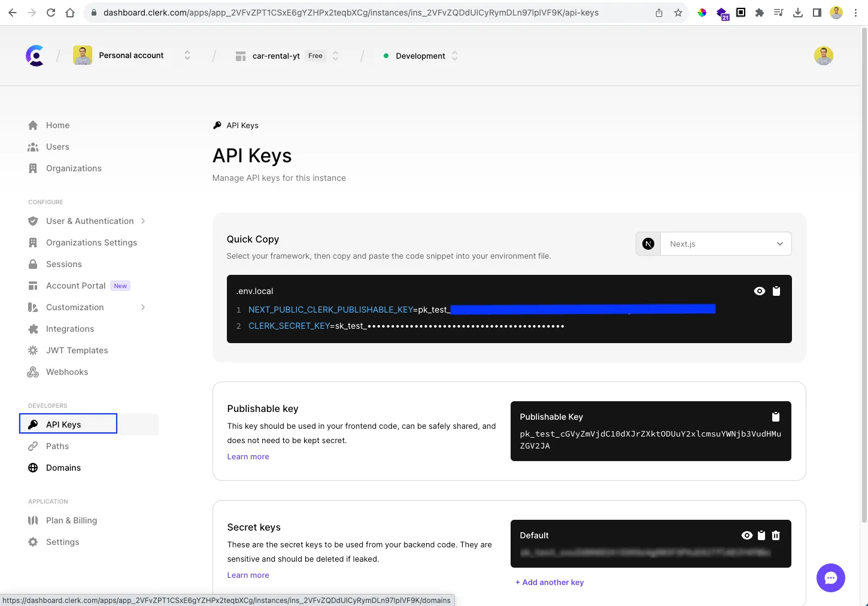
Task: Open Organizations in the sidebar
Action: click(x=74, y=168)
